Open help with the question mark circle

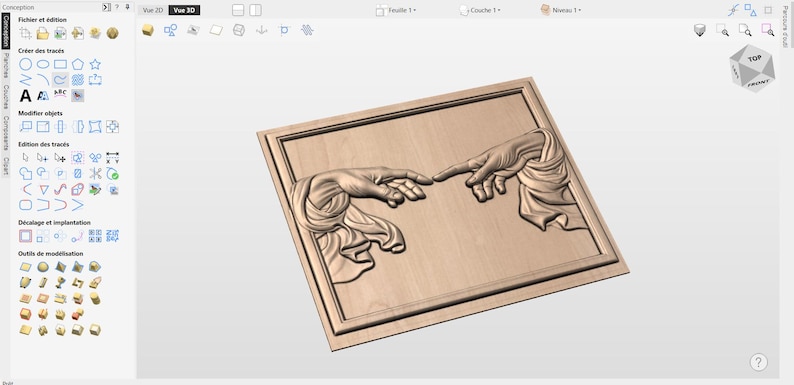(x=758, y=362)
